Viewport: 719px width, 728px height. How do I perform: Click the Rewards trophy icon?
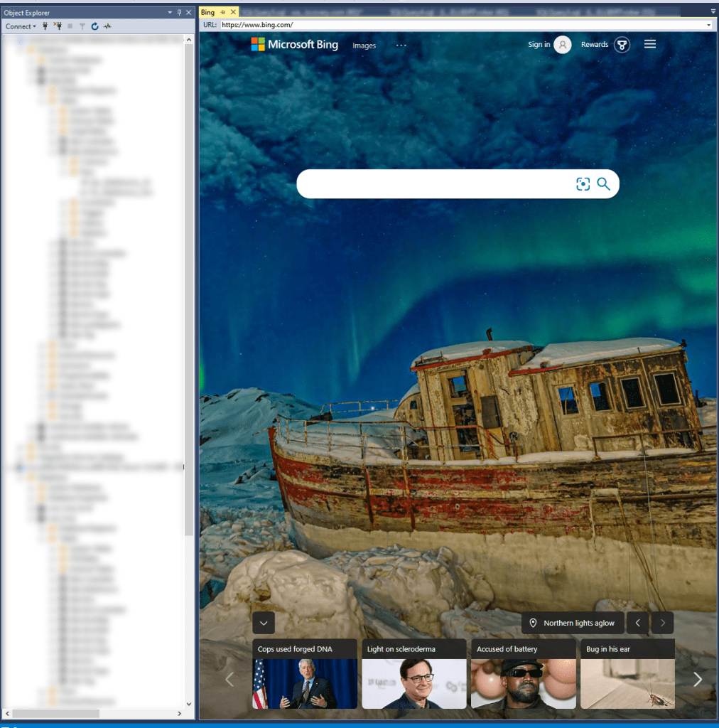[622, 45]
